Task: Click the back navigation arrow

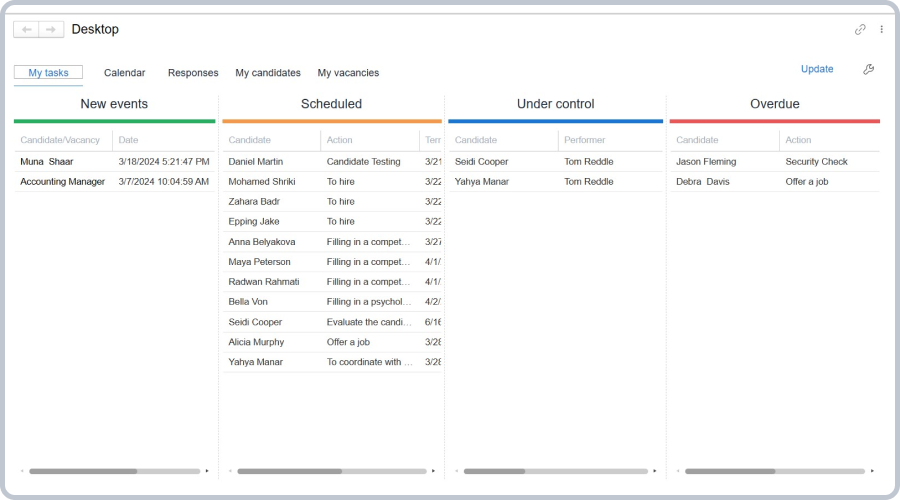Action: click(x=27, y=30)
